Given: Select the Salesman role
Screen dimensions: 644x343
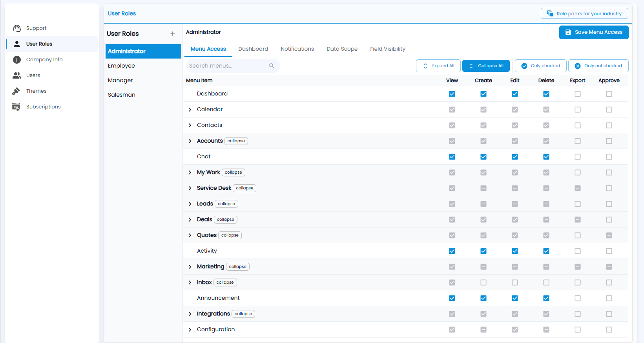Looking at the screenshot, I should [x=143, y=95].
